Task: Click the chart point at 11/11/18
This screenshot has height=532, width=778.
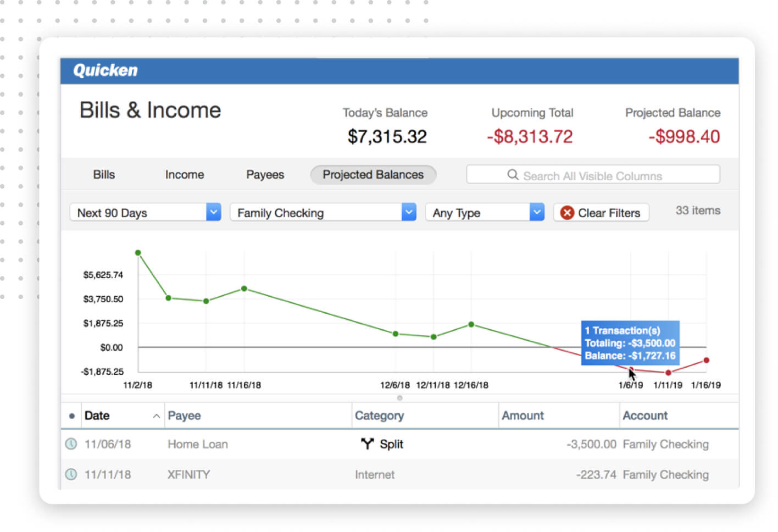Action: (x=206, y=301)
